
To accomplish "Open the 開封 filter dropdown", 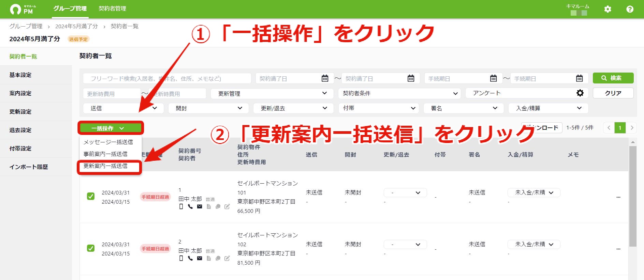I will (x=209, y=108).
